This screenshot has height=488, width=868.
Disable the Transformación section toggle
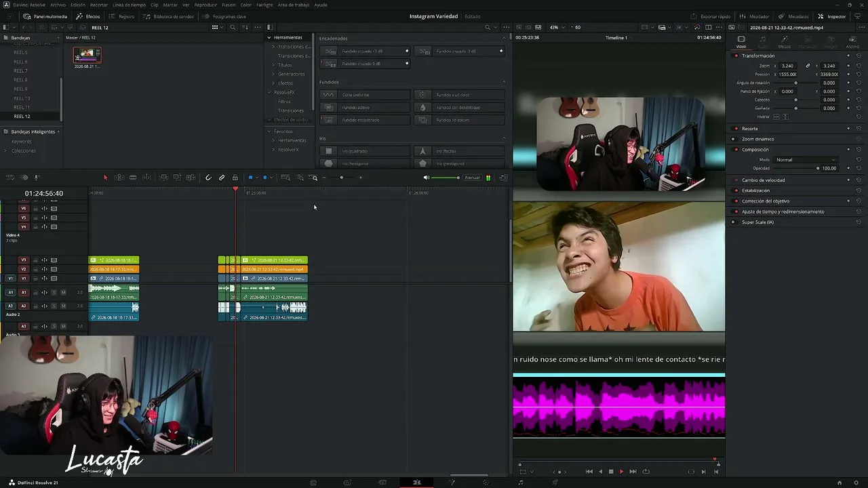pyautogui.click(x=736, y=56)
